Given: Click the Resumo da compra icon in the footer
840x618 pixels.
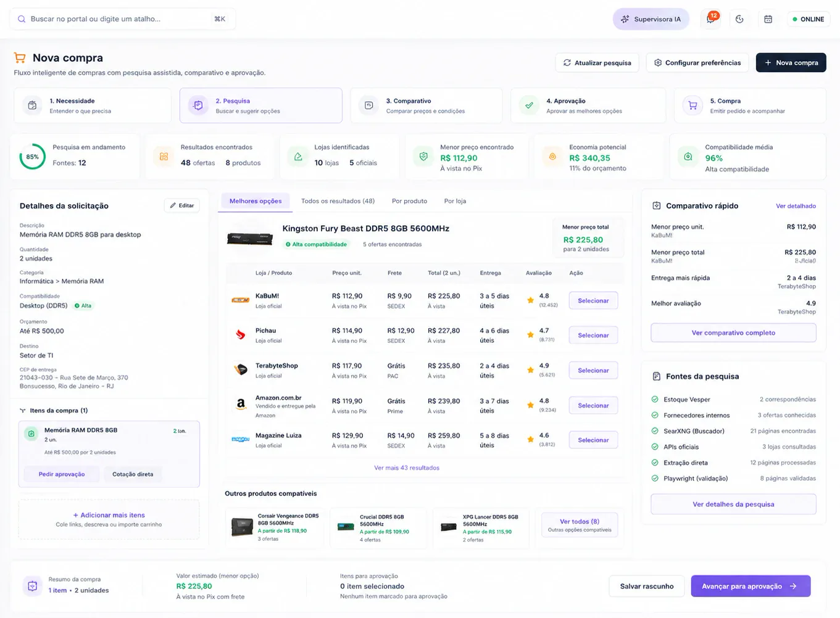Looking at the screenshot, I should (x=33, y=586).
